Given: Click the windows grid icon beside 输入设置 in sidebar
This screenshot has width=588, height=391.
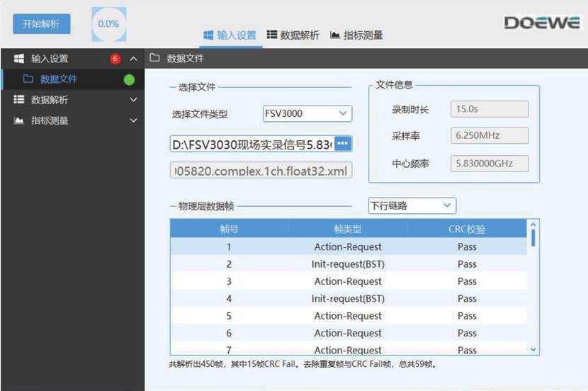Looking at the screenshot, I should pos(19,59).
